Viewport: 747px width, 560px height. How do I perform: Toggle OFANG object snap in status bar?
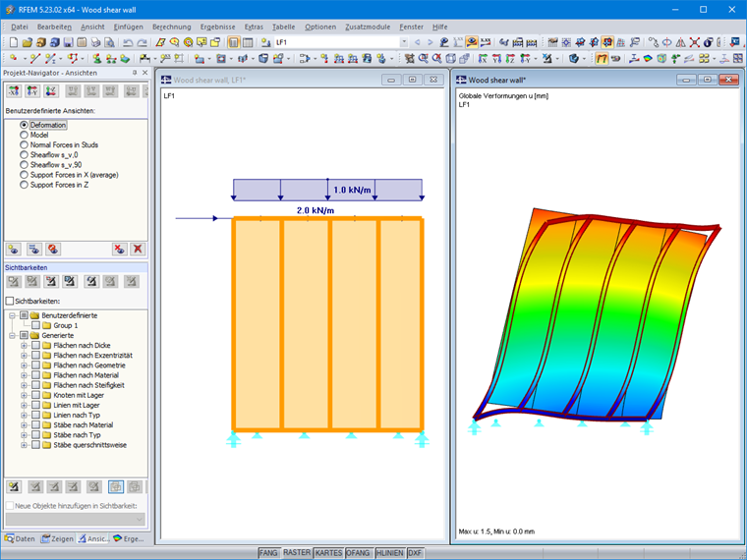[x=358, y=553]
